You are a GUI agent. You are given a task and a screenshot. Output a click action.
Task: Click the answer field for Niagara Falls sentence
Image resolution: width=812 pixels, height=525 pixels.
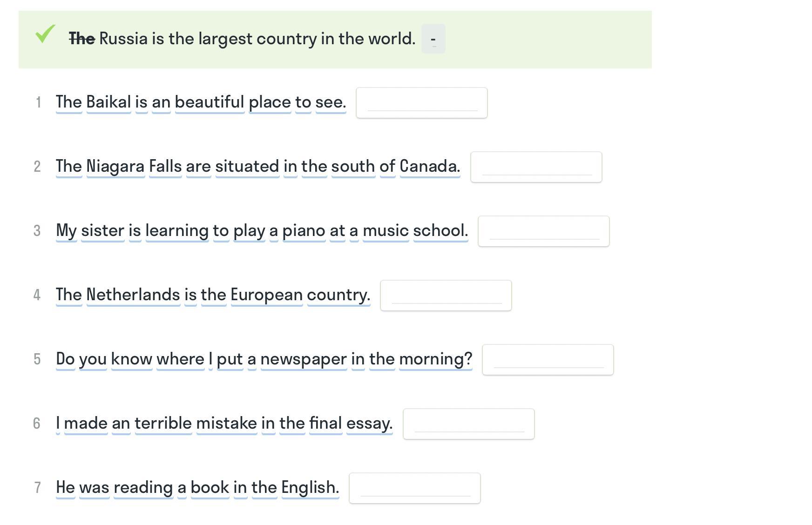[x=536, y=167]
